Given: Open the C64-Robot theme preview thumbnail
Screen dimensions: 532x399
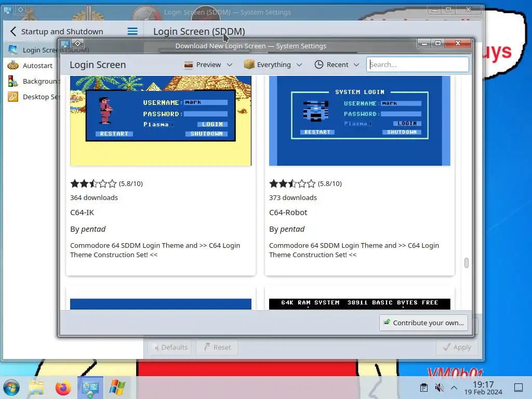Looking at the screenshot, I should pos(360,121).
